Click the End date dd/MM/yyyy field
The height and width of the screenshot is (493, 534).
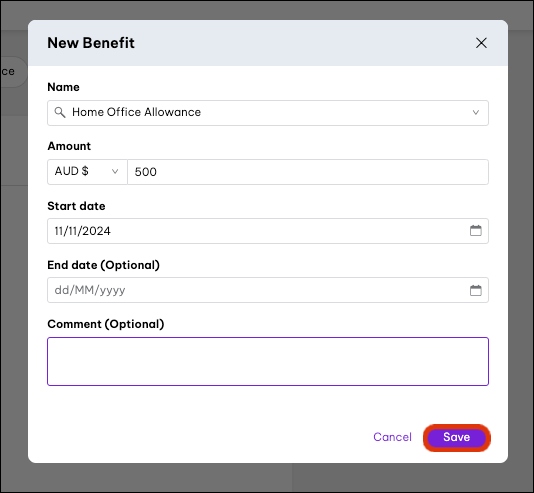click(x=268, y=290)
